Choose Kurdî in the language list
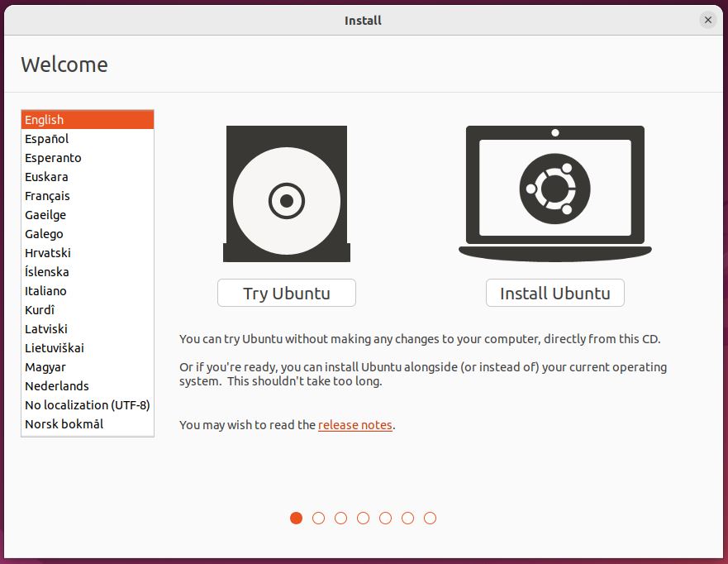 88,310
